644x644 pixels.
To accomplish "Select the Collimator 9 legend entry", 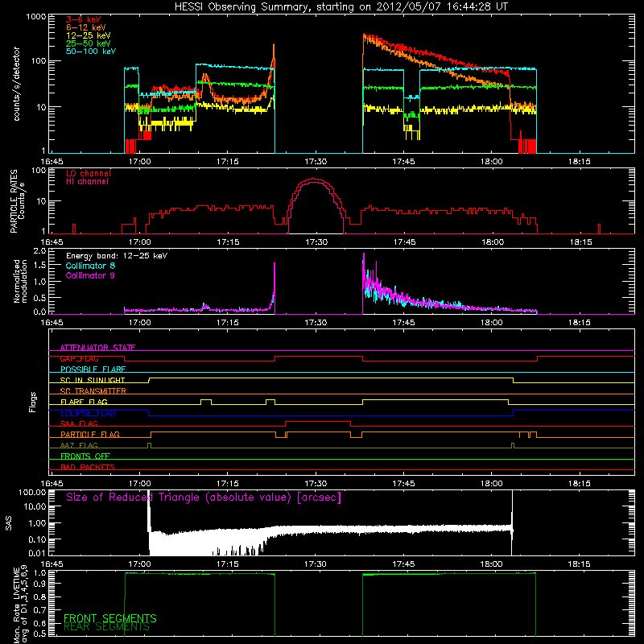I will point(90,275).
